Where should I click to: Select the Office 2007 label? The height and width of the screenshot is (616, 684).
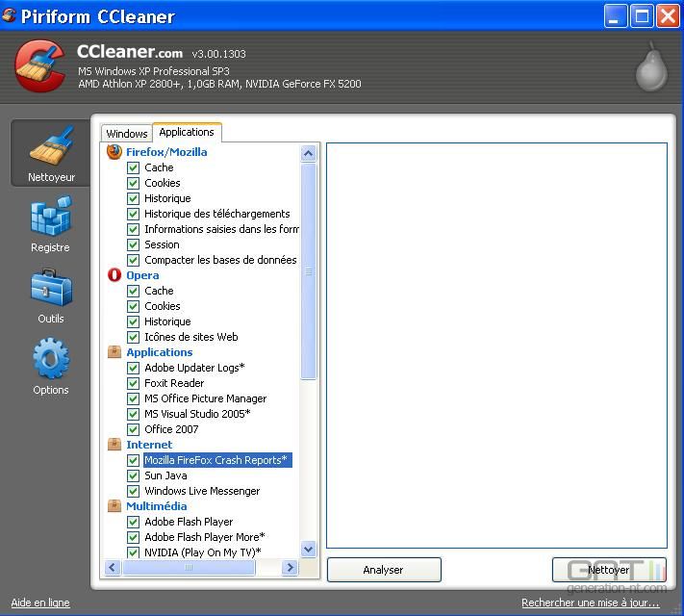coord(171,429)
